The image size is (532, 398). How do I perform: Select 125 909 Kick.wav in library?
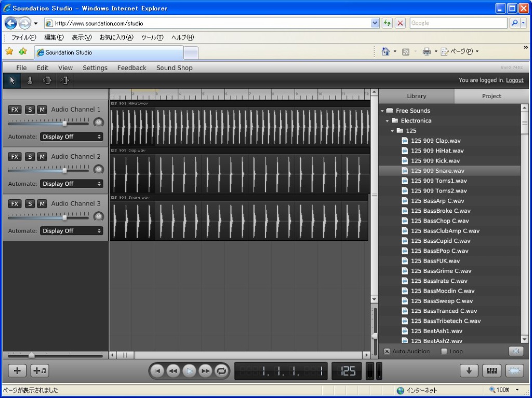pyautogui.click(x=449, y=161)
